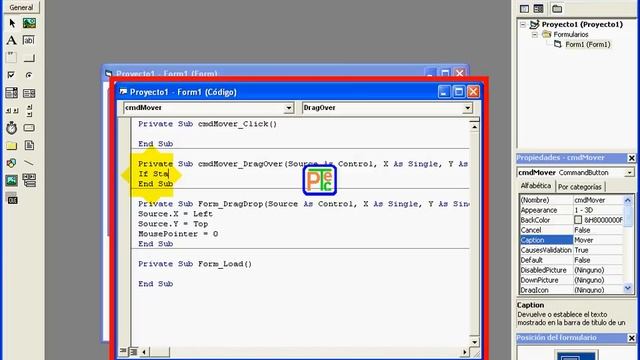
Task: Select the Line control tool
Action: pos(29,163)
